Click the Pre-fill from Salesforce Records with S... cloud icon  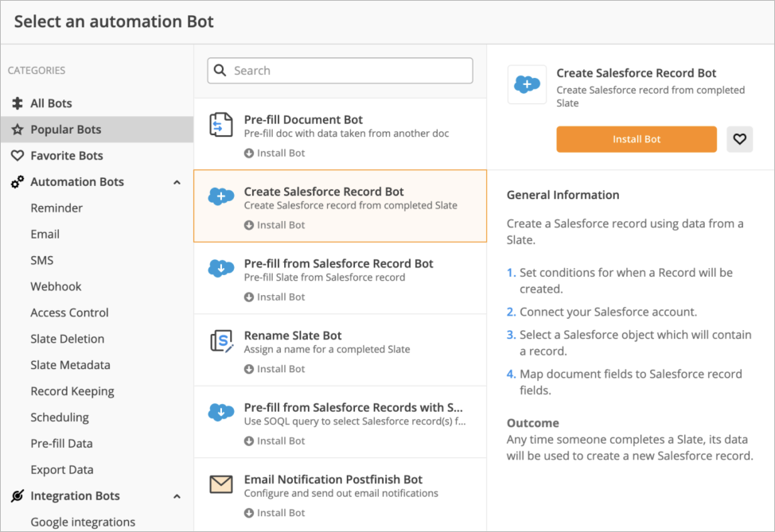(221, 412)
